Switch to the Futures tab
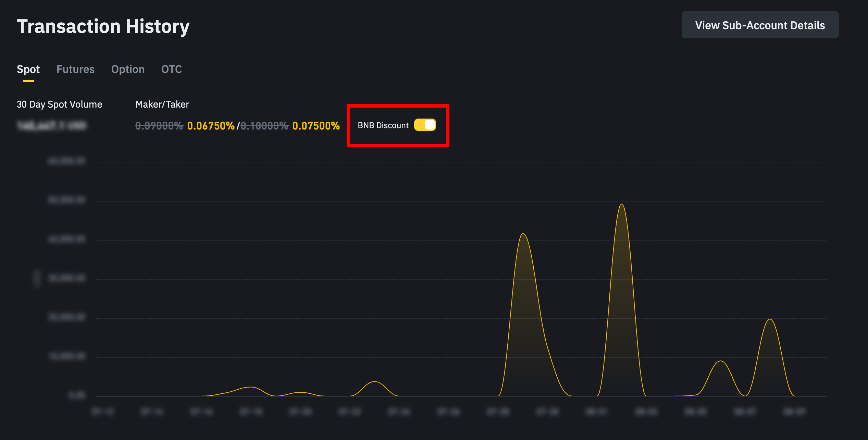Image resolution: width=868 pixels, height=440 pixels. pyautogui.click(x=75, y=70)
